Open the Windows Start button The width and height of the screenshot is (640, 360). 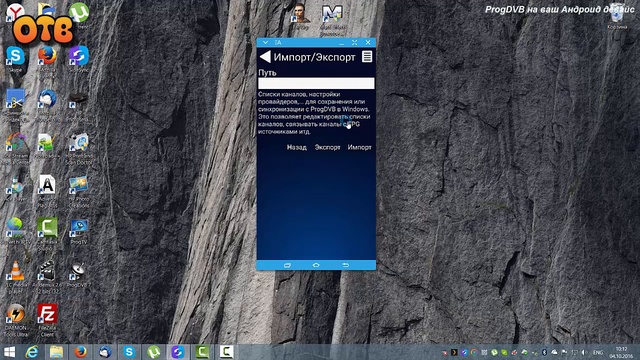(9, 352)
